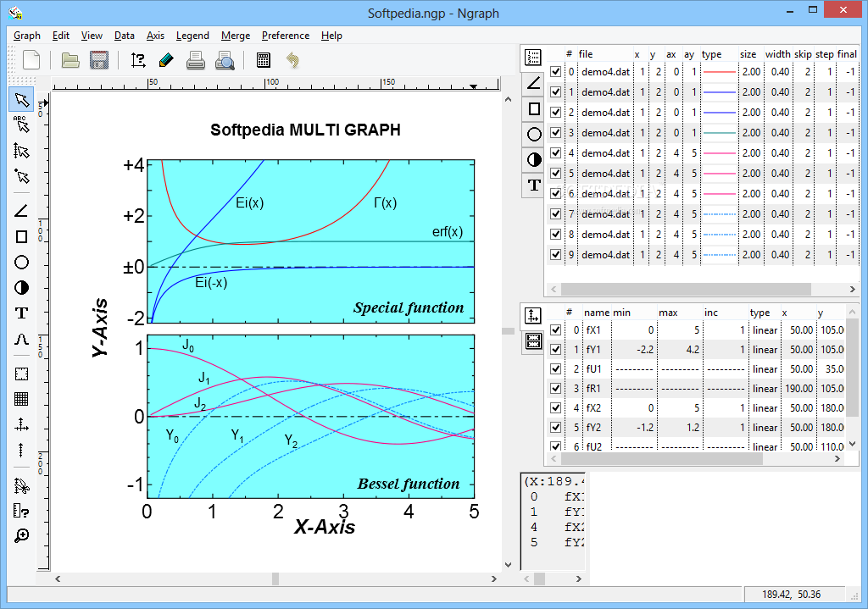Open the axis list panel tab icon
The height and width of the screenshot is (609, 868).
point(532,315)
